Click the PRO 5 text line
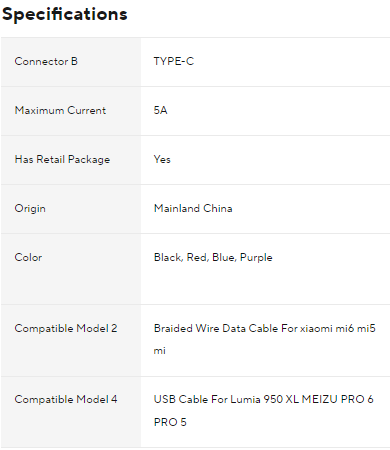390x450 pixels. [170, 422]
